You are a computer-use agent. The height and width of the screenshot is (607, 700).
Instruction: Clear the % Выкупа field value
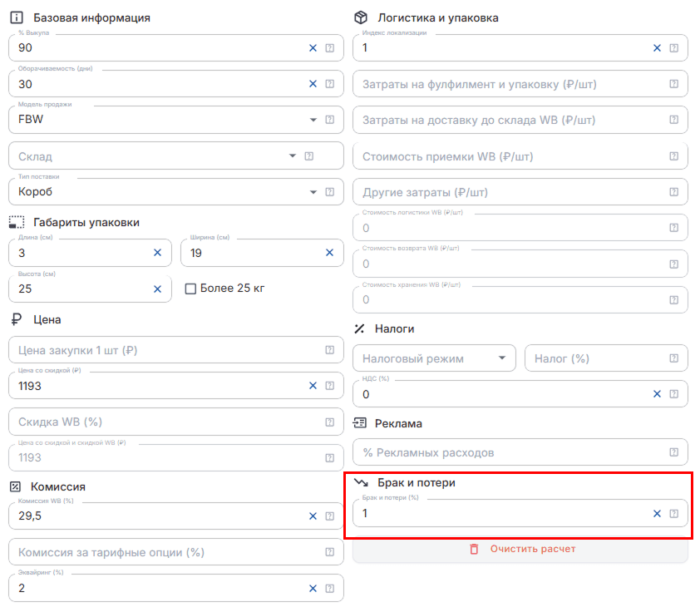click(x=313, y=47)
